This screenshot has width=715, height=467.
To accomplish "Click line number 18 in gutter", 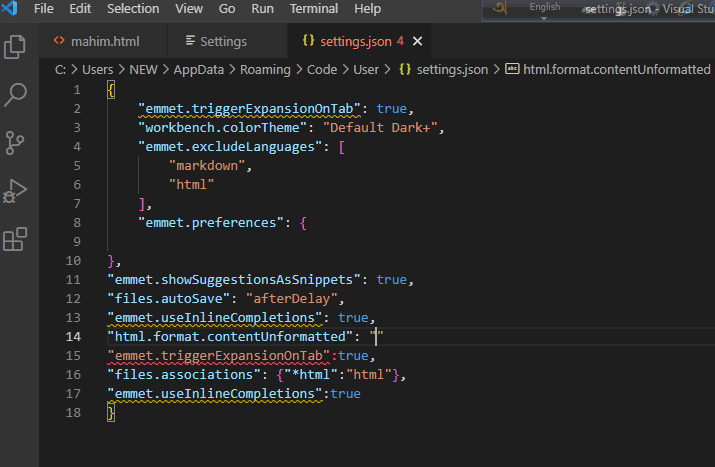I will tap(73, 413).
